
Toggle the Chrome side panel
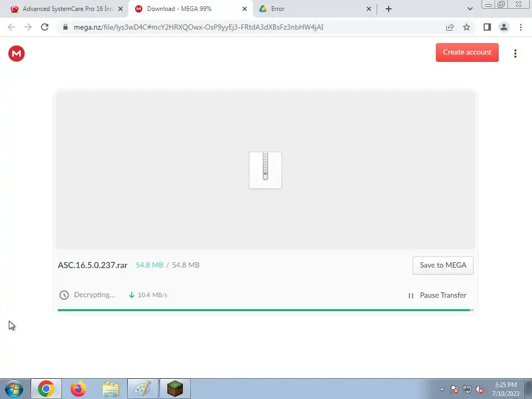pyautogui.click(x=487, y=27)
